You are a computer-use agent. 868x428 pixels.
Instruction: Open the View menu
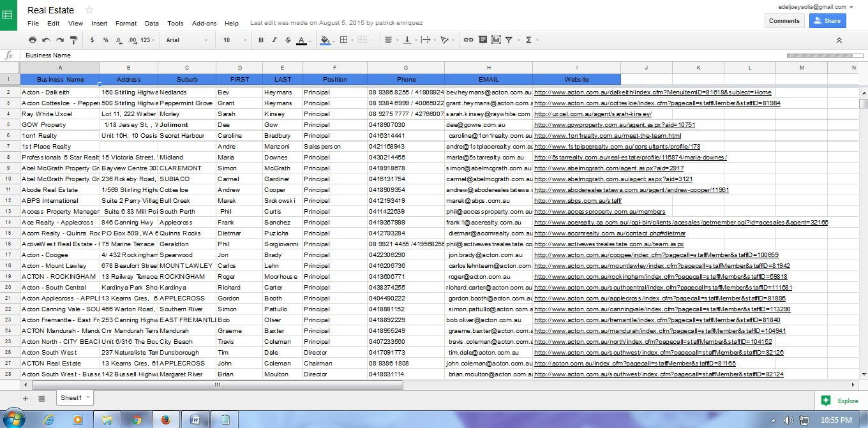click(75, 23)
